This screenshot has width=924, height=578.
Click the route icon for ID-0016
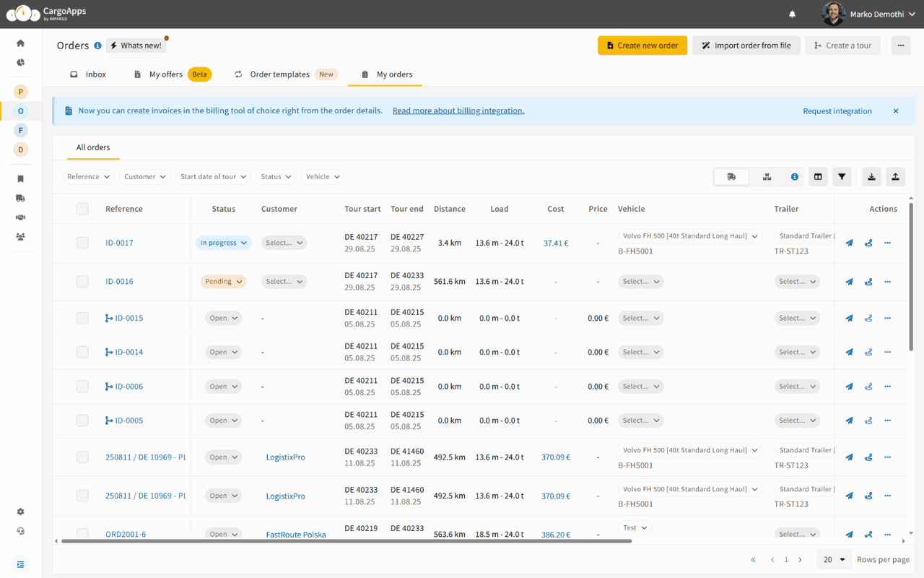868,282
